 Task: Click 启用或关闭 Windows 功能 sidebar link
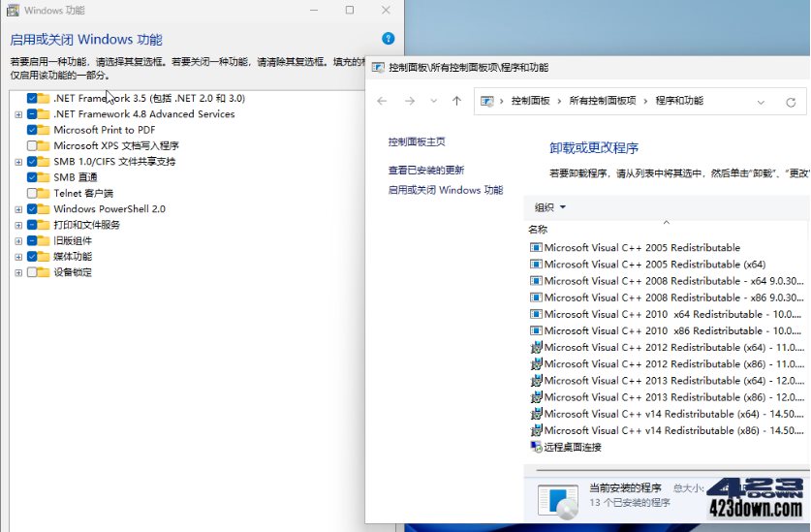(446, 190)
